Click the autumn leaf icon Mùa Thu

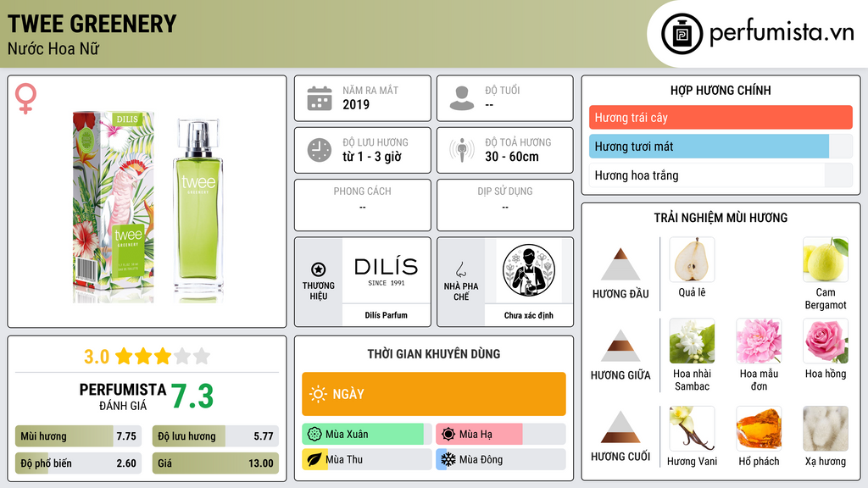[x=314, y=459]
